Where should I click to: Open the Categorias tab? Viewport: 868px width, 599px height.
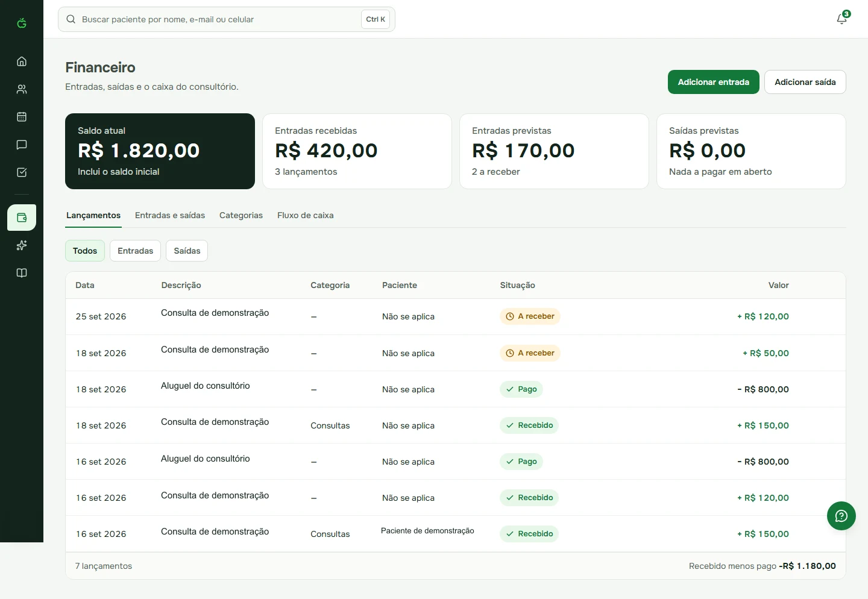(241, 215)
